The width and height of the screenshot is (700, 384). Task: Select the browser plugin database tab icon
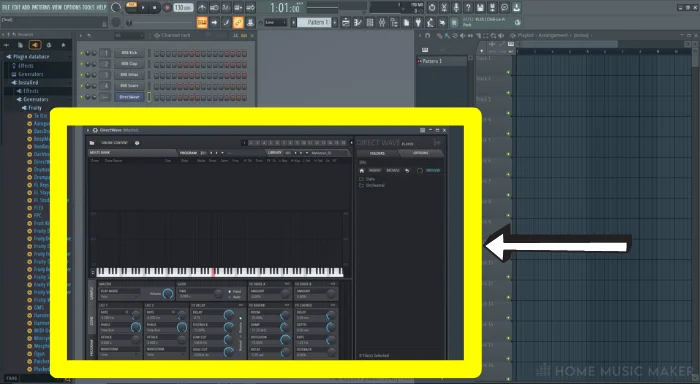(x=35, y=45)
